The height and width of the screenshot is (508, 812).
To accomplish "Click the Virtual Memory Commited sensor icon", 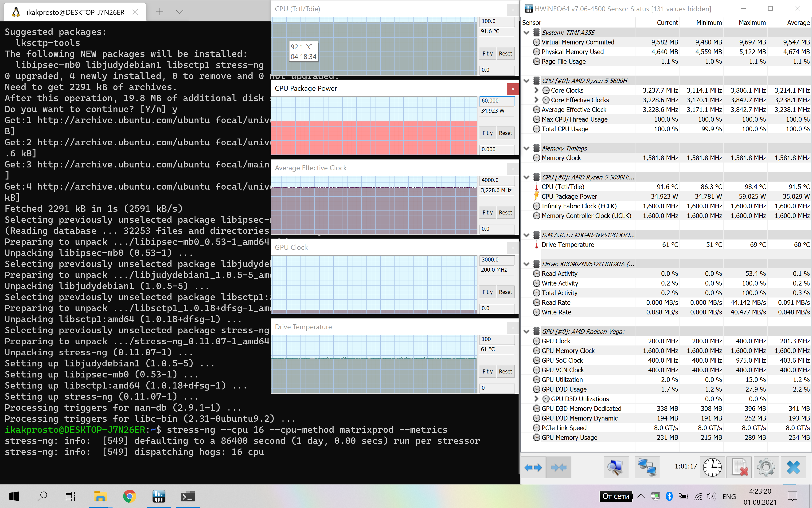I will (x=537, y=42).
